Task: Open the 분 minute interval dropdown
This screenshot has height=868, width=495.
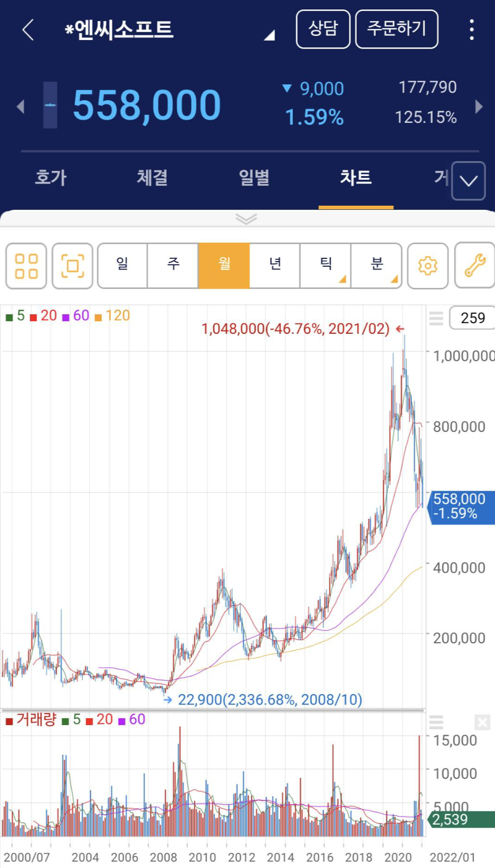Action: point(376,266)
